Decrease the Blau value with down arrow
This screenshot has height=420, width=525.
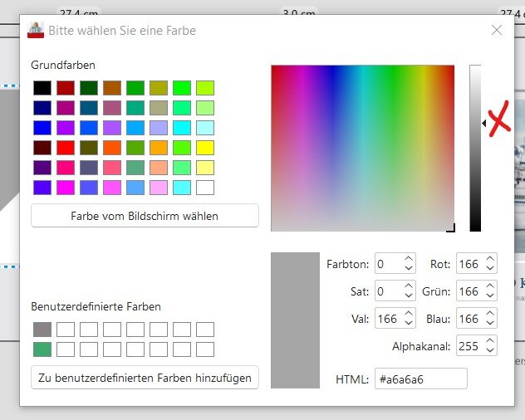[490, 324]
